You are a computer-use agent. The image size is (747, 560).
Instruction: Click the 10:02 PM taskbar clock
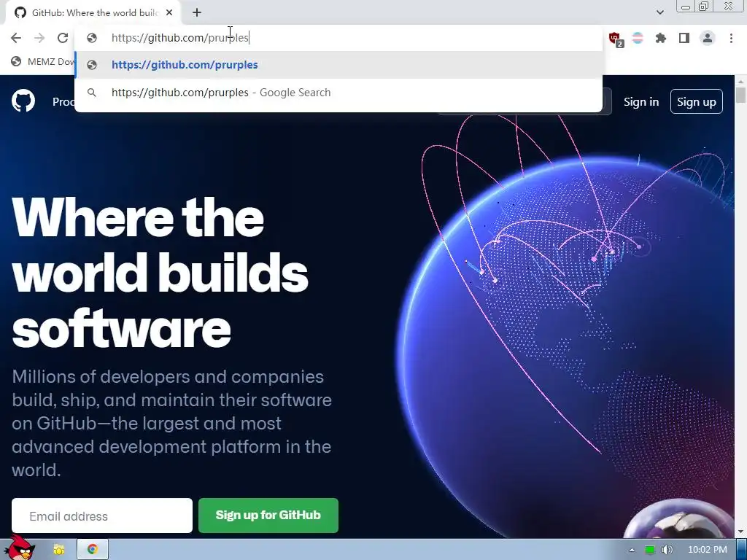pos(708,550)
